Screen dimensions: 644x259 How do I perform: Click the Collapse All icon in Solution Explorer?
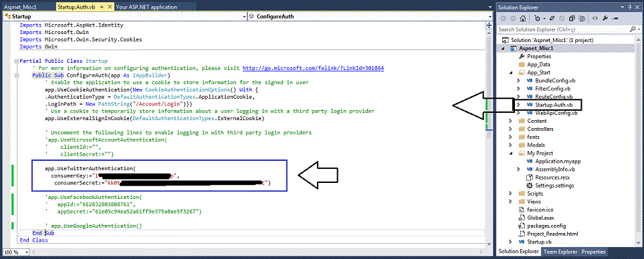[572, 19]
